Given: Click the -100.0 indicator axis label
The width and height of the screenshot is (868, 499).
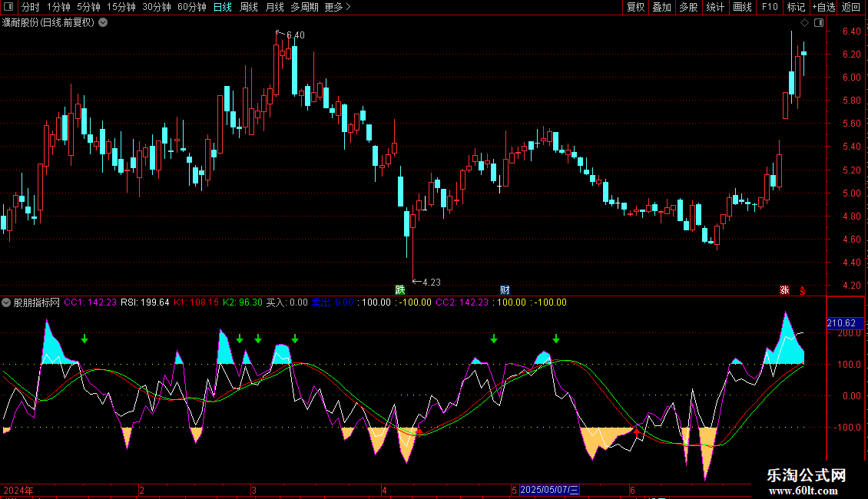Looking at the screenshot, I should (847, 428).
